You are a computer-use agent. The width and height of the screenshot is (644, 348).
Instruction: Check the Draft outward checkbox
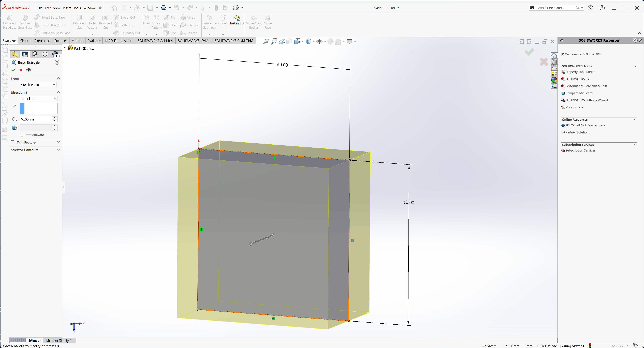[22, 135]
